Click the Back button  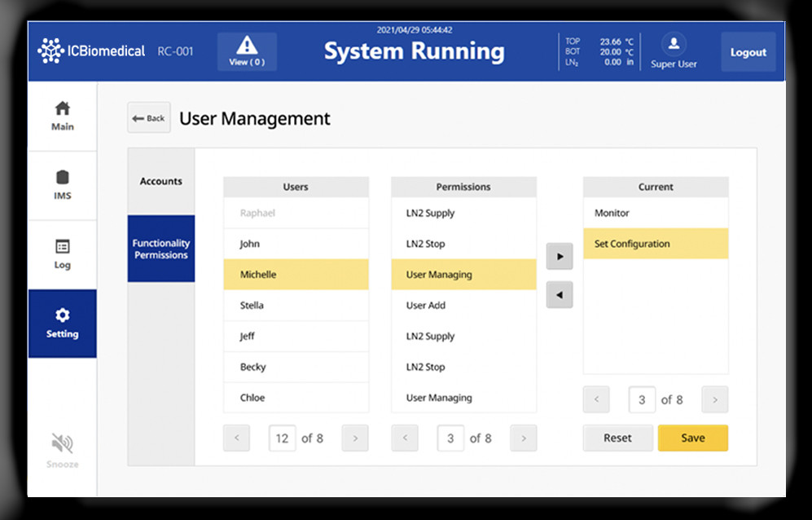[x=148, y=117]
